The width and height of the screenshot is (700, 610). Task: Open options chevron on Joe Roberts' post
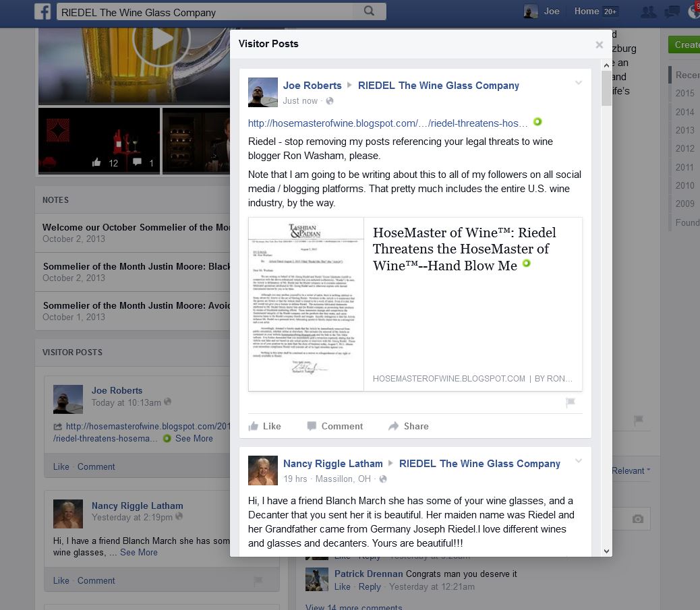point(579,82)
